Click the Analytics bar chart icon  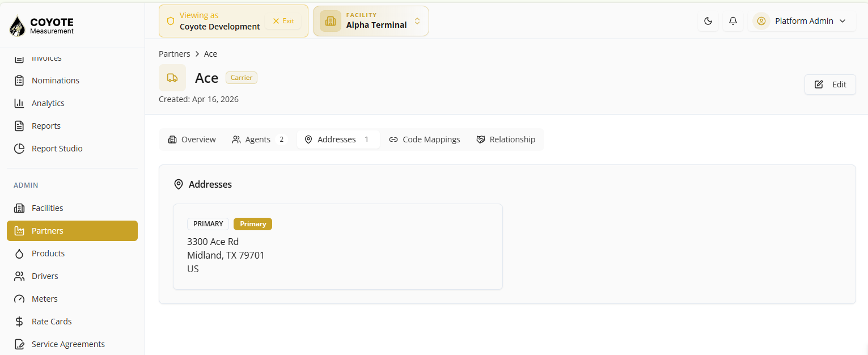pyautogui.click(x=19, y=103)
